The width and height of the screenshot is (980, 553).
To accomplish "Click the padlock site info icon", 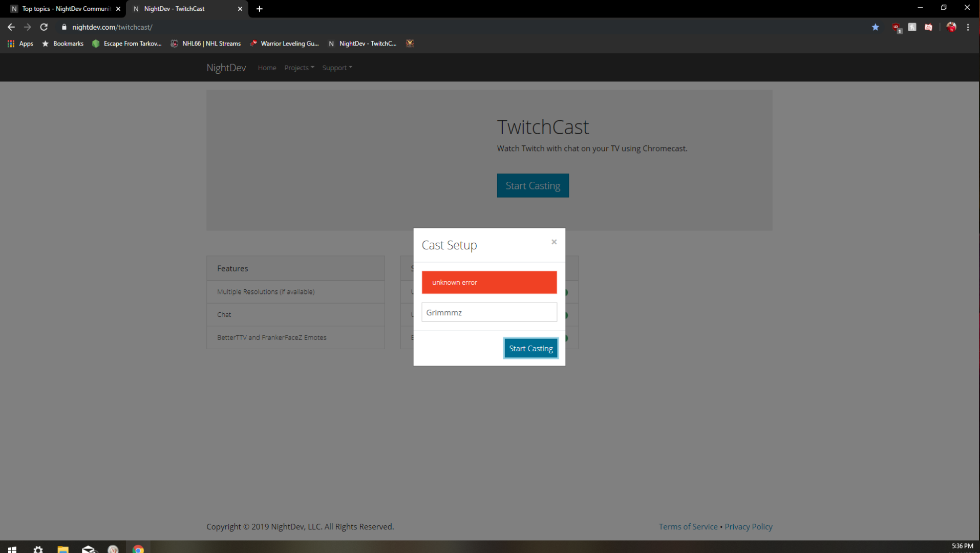I will pos(64,27).
